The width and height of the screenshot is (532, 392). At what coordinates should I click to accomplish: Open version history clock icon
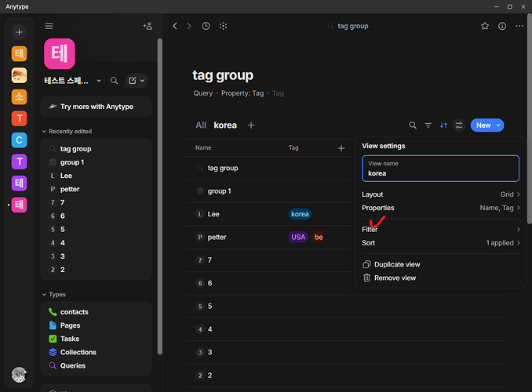206,26
